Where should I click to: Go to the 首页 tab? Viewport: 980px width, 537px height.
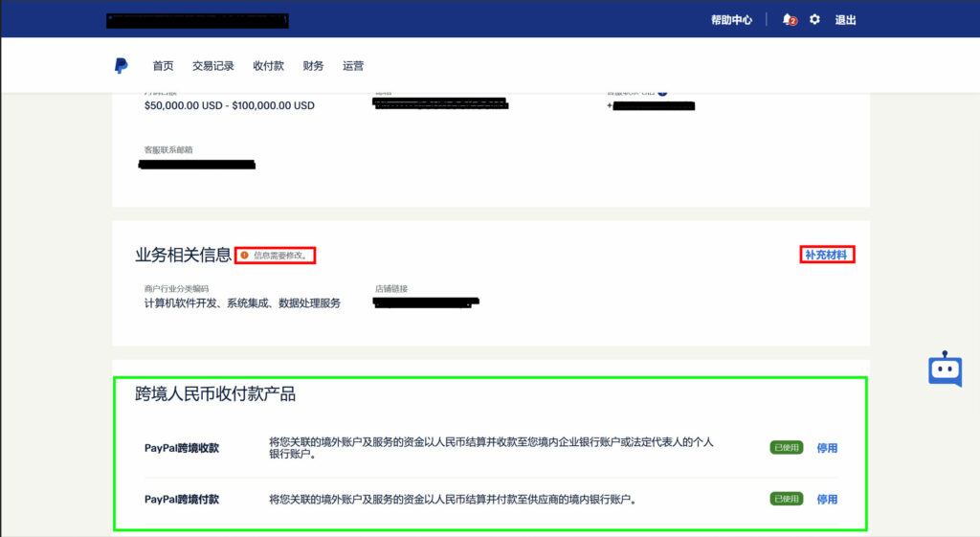[x=163, y=66]
